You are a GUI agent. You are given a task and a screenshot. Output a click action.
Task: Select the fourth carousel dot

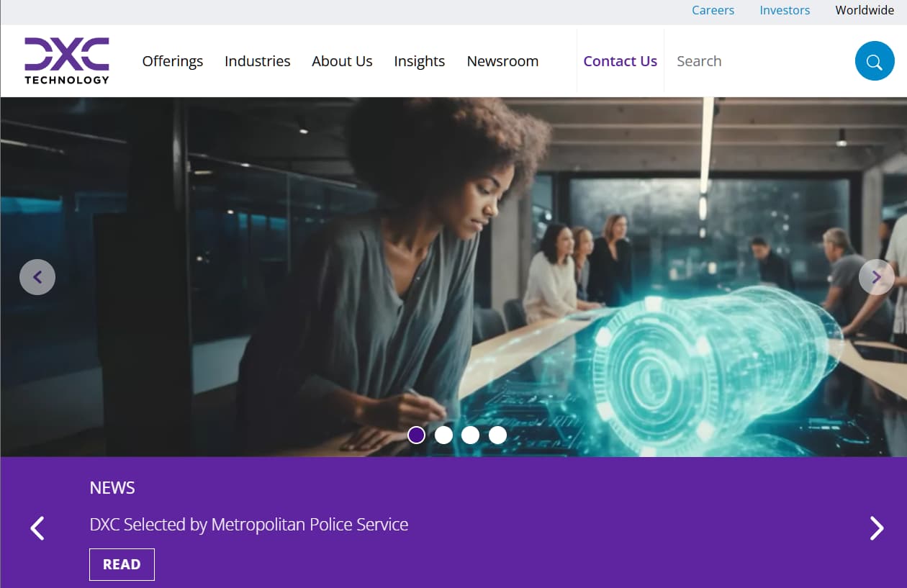click(497, 435)
